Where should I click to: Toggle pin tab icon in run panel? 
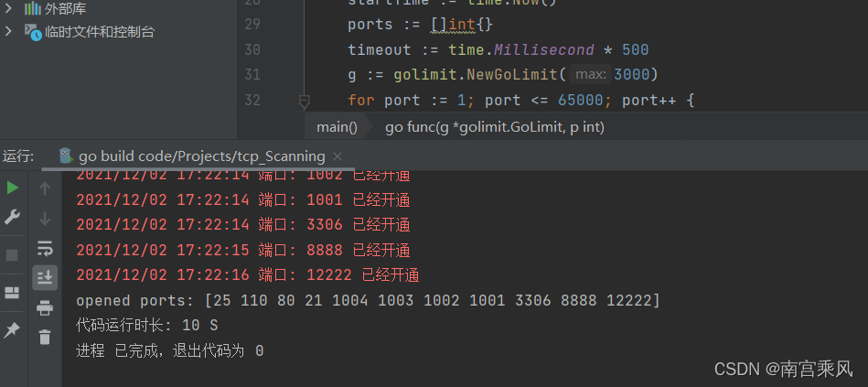pos(12,330)
